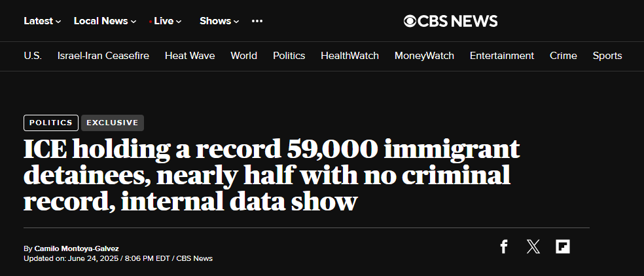Select the Politics nav item
Screen dimensions: 644x276
[289, 56]
